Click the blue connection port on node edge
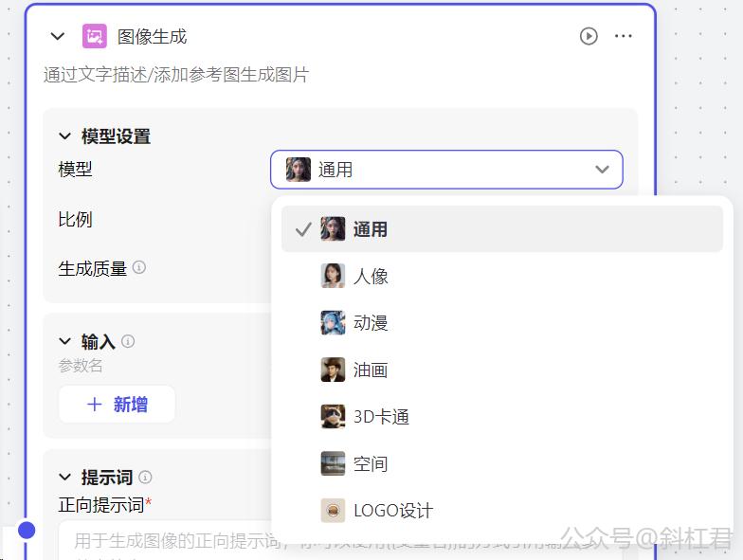The width and height of the screenshot is (743, 560). [x=27, y=531]
